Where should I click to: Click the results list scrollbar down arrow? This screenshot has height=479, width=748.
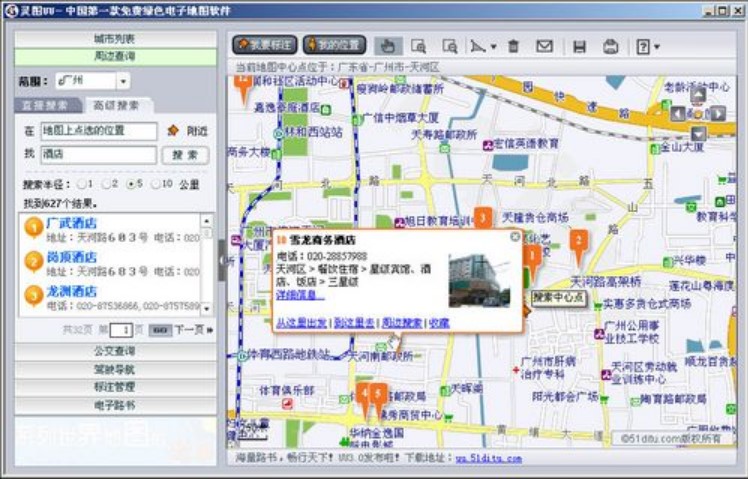tap(207, 308)
